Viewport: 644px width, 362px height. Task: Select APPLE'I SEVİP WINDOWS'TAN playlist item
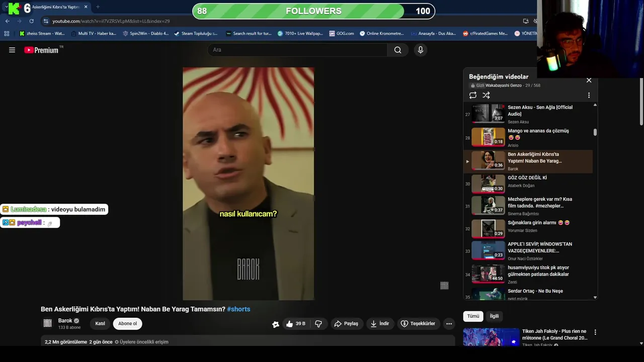point(528,251)
